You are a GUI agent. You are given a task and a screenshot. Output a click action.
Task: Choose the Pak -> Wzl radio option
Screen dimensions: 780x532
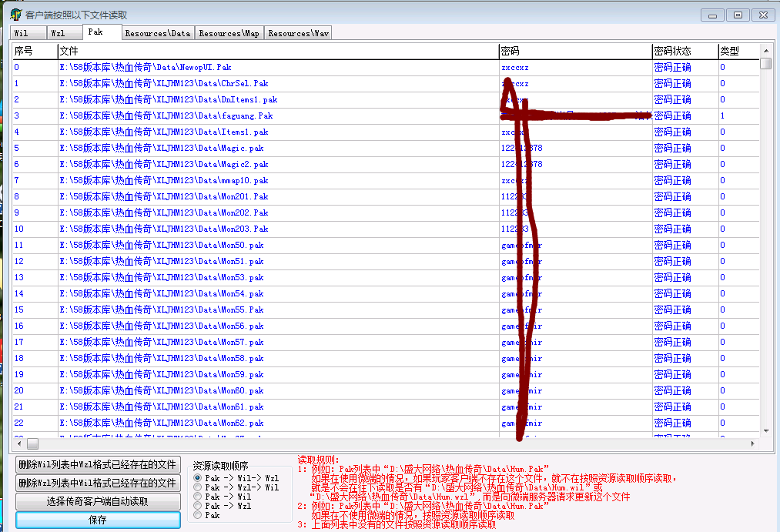[223, 506]
